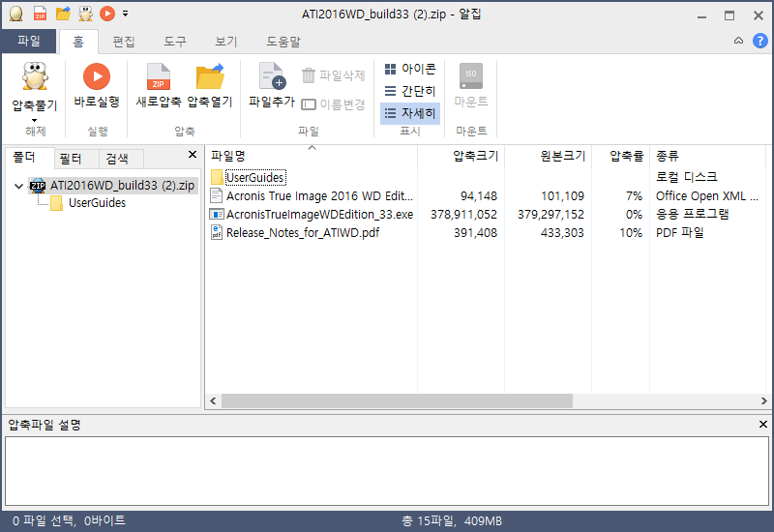Screen dimensions: 774x532
Task: Open the 도움말 ribbon tab
Action: tap(283, 42)
